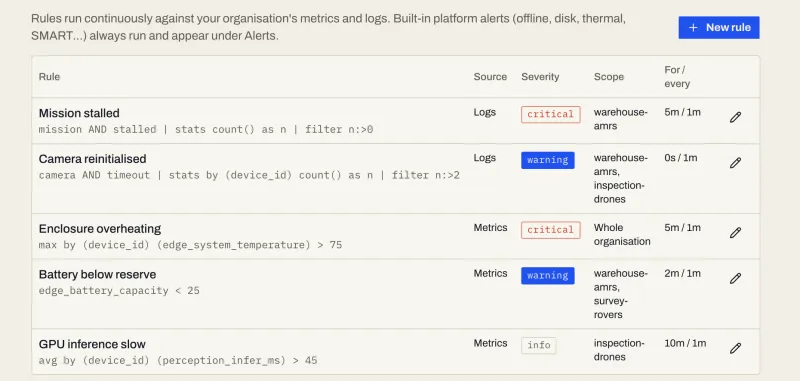The image size is (800, 381).
Task: Click the New rule button
Action: 718,28
